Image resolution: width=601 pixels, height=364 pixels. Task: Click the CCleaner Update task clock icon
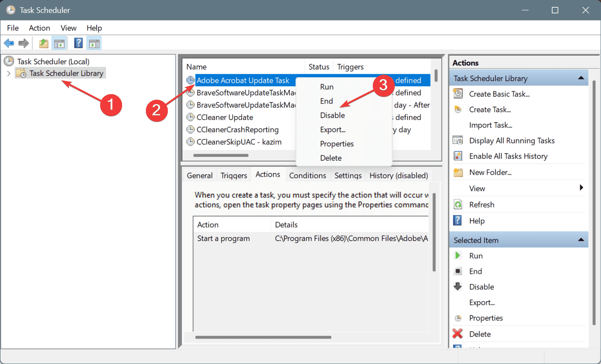(190, 117)
